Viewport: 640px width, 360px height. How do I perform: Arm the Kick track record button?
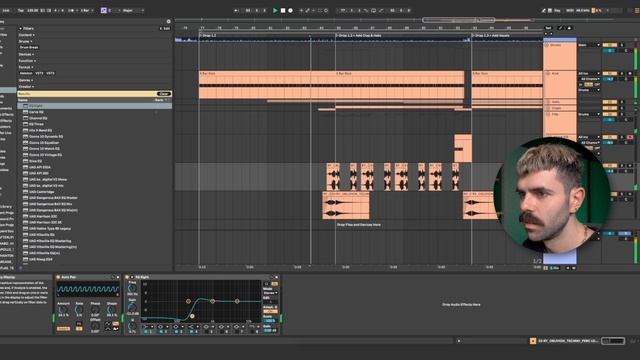[630, 73]
